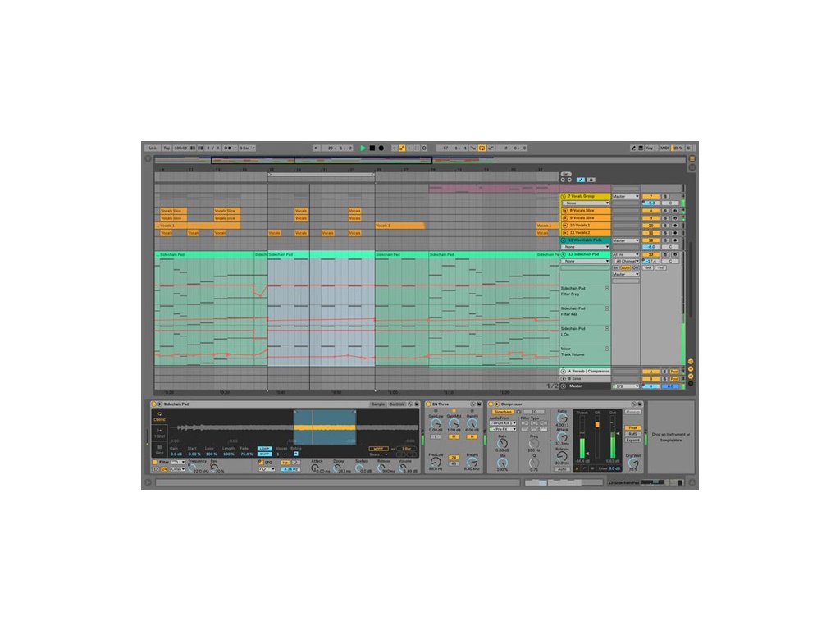Toggle the computer MIDI keyboard icon
The image size is (840, 630).
(641, 148)
